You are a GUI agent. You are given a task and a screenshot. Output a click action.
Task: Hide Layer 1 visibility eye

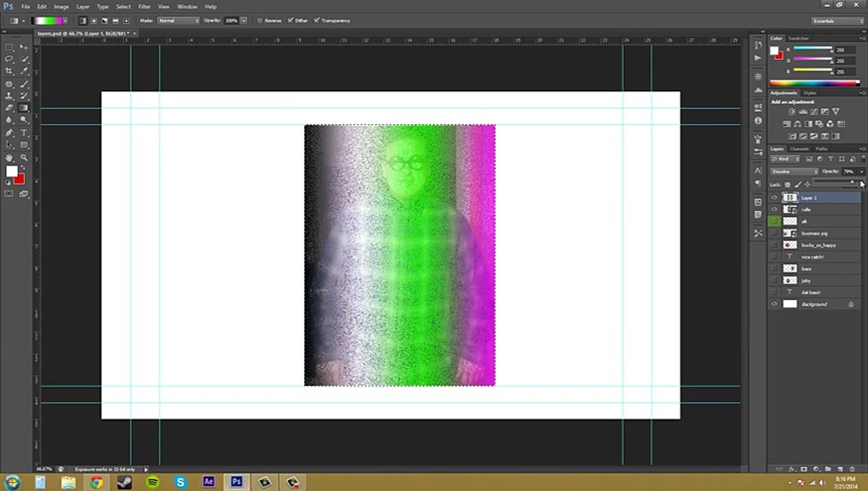pos(775,197)
